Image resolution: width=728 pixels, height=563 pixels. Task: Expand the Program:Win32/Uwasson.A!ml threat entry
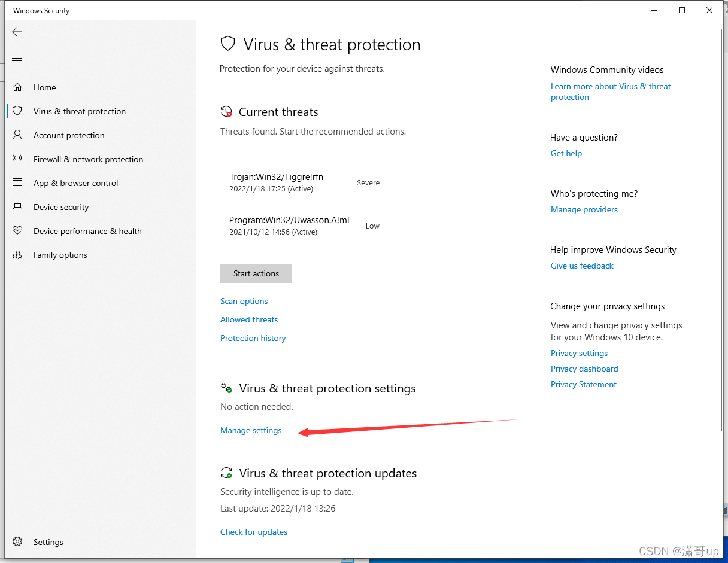click(305, 226)
